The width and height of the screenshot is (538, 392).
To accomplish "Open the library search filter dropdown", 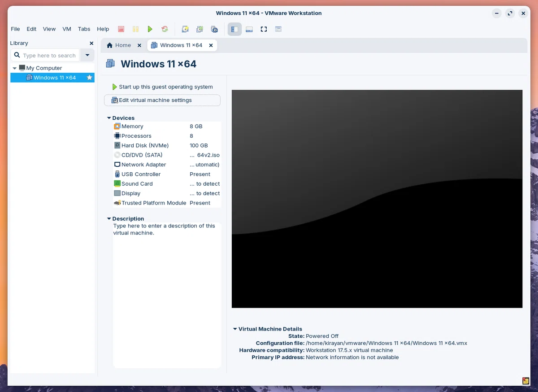I will point(87,56).
